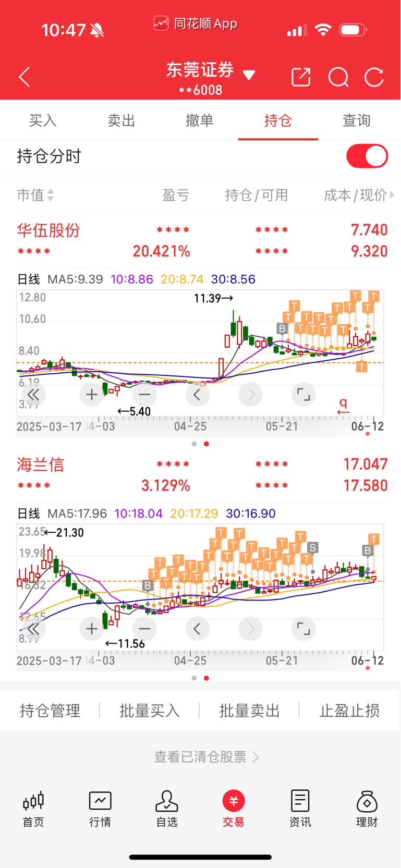Viewport: 401px width, 868px height.
Task: Open the 海兰信 stock row
Action: point(202,474)
